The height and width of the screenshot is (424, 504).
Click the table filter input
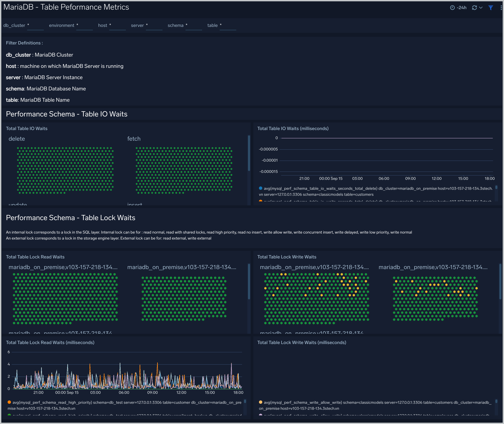[x=228, y=26]
